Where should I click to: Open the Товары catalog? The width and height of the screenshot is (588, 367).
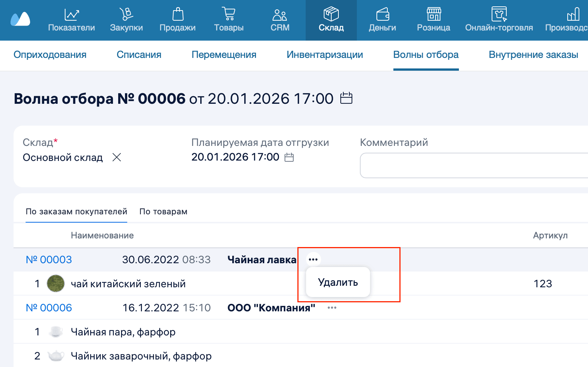[228, 20]
